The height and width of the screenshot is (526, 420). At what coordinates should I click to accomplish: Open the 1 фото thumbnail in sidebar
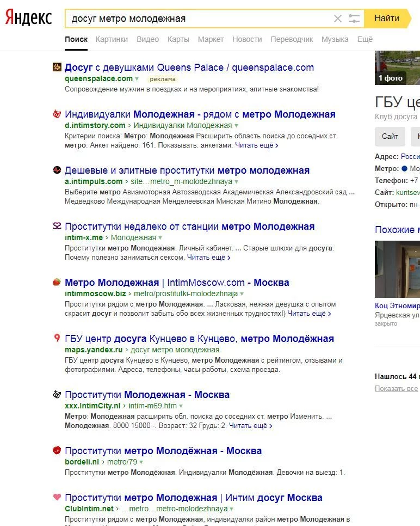click(397, 68)
